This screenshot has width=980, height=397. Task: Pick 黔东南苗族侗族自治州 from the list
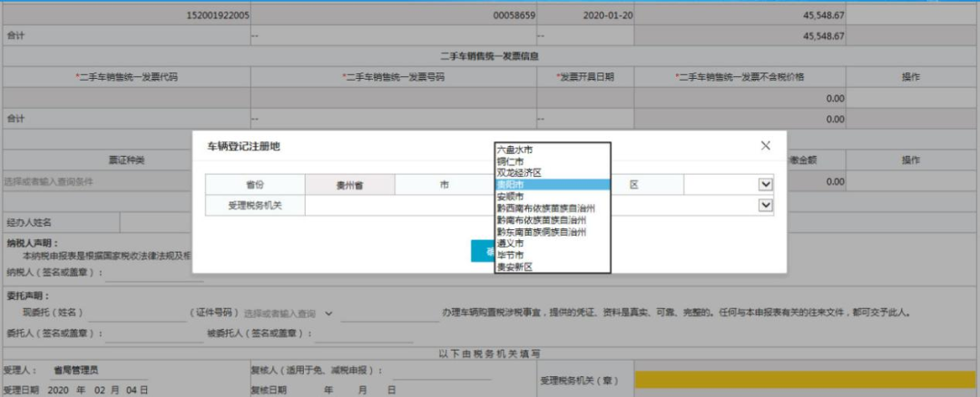[552, 232]
